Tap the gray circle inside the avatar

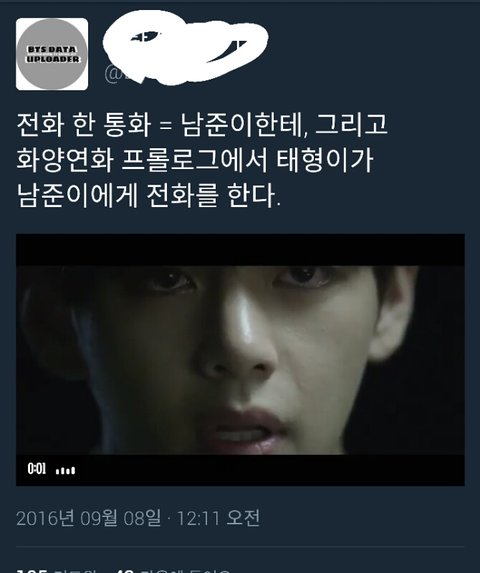[x=52, y=54]
